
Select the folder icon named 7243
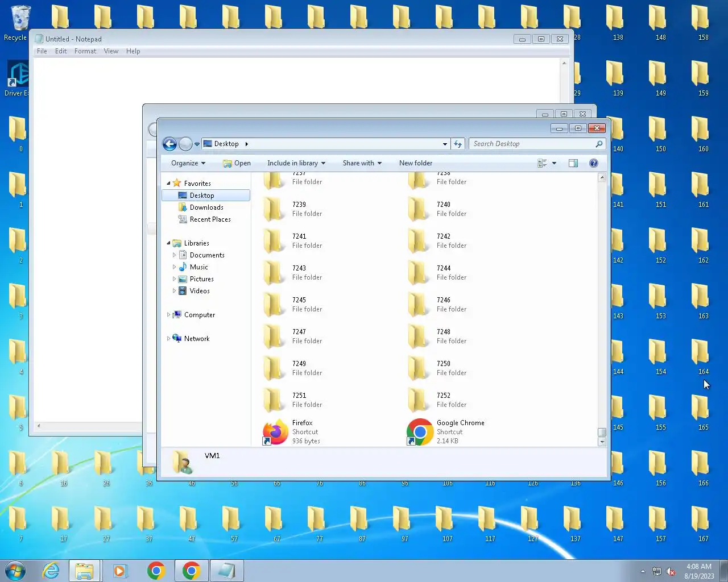click(274, 273)
